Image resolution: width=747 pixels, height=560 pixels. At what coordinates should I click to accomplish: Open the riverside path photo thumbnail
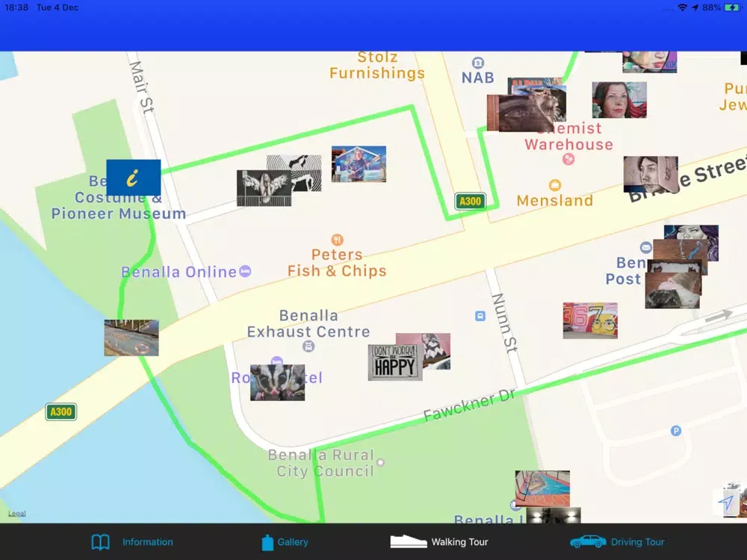tap(131, 337)
